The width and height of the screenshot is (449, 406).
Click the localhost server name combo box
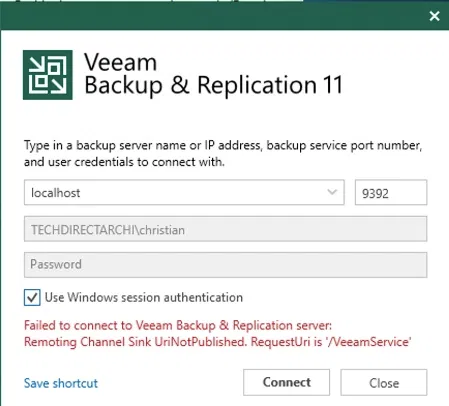(x=184, y=192)
